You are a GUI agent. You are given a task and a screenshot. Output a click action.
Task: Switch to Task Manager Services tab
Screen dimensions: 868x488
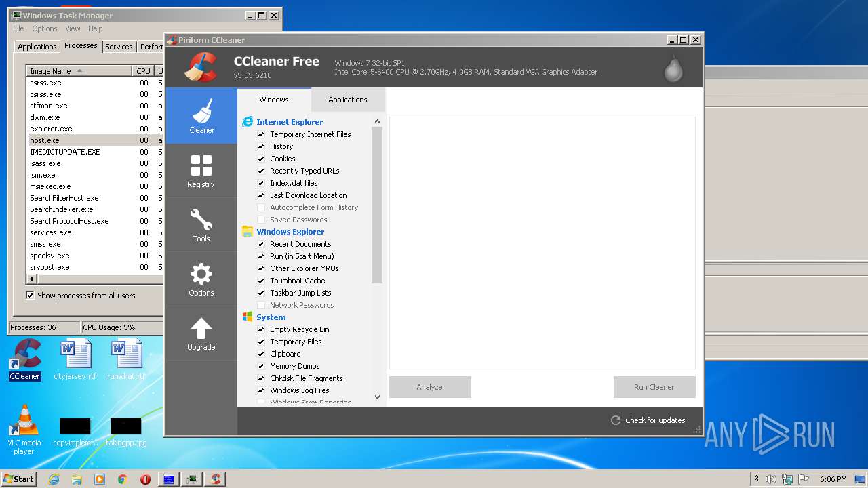[x=119, y=47]
